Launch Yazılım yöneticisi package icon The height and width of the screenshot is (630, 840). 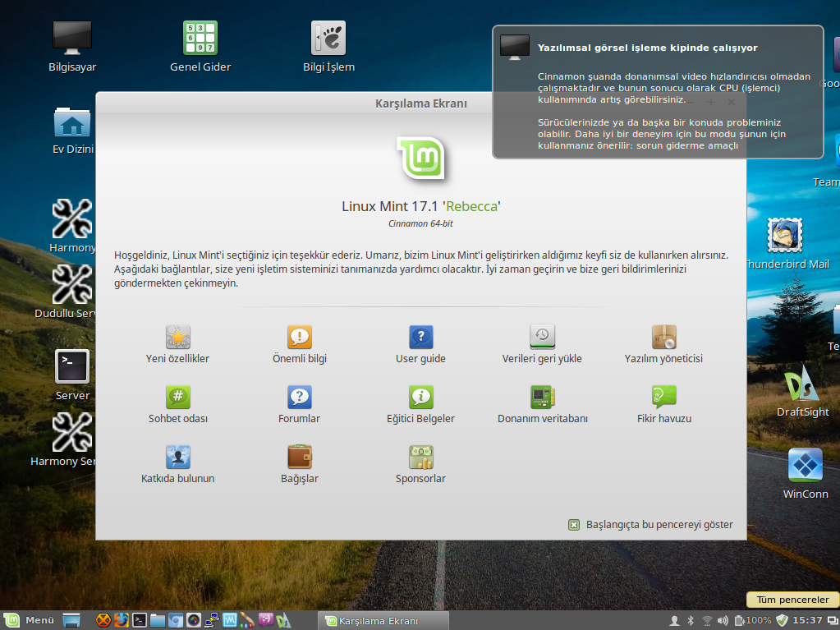663,337
